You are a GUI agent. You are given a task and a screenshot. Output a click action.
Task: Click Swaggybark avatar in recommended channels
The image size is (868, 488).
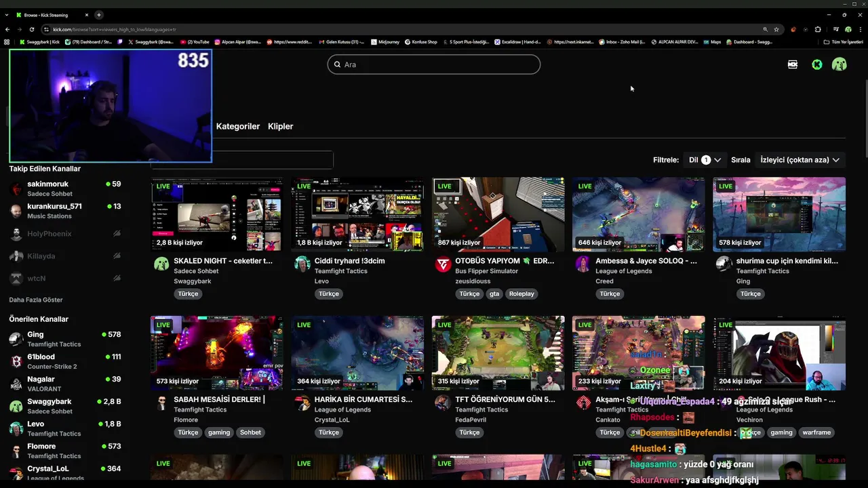[16, 406]
